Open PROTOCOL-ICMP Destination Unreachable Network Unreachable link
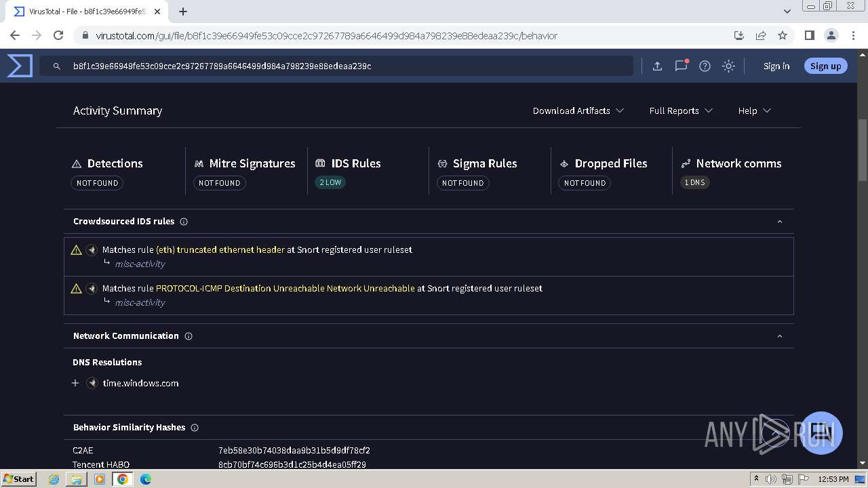 [x=285, y=288]
